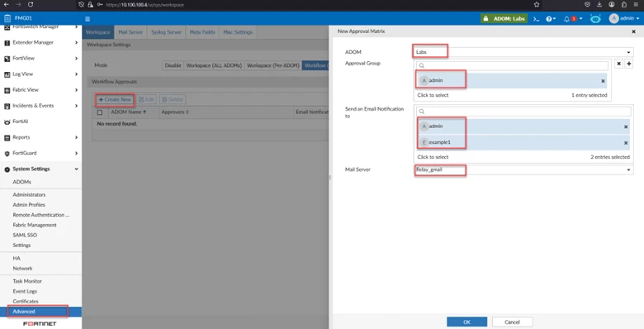
Task: Check the select-all table checkbox
Action: tap(100, 112)
